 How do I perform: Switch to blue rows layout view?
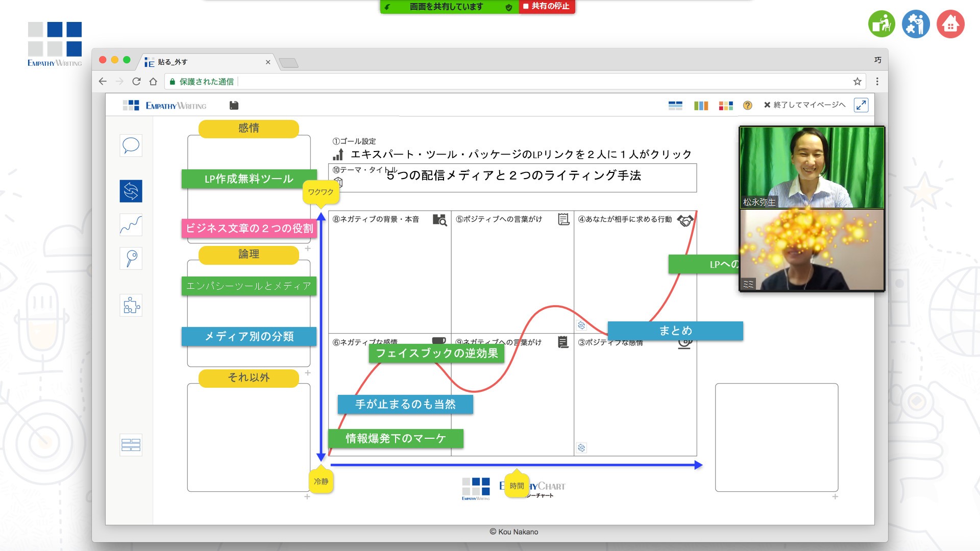(675, 106)
